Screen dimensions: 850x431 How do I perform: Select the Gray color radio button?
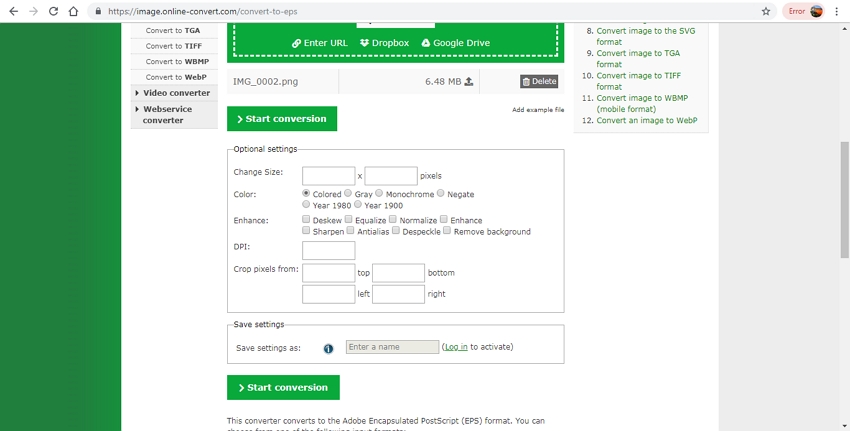pyautogui.click(x=348, y=194)
